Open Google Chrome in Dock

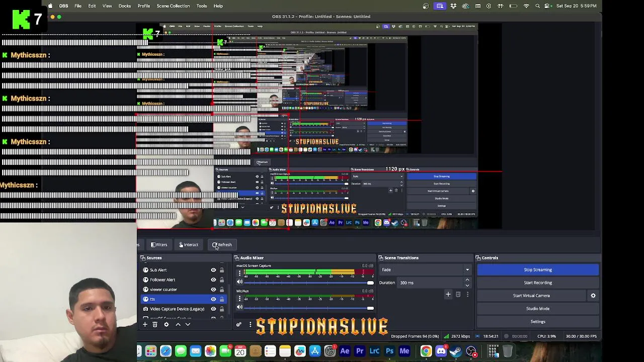[426, 351]
